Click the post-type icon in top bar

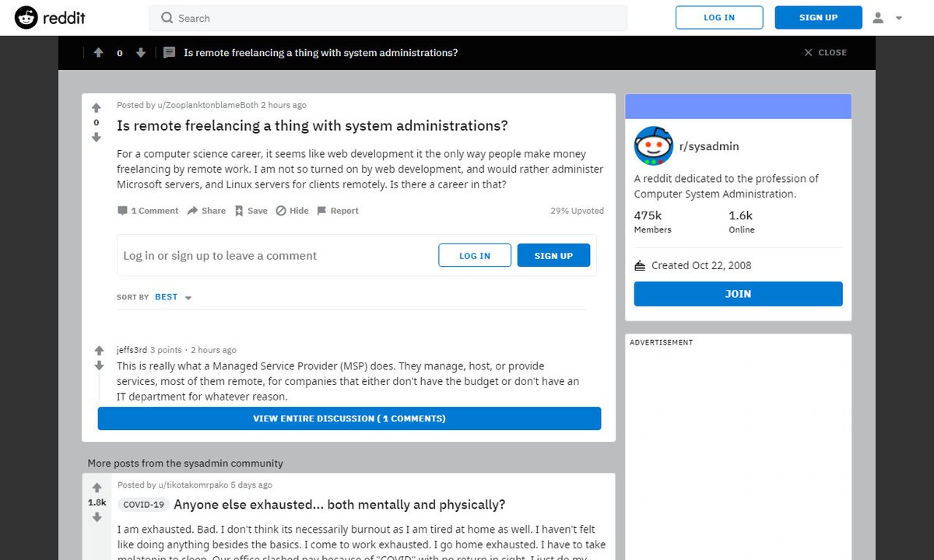point(169,53)
